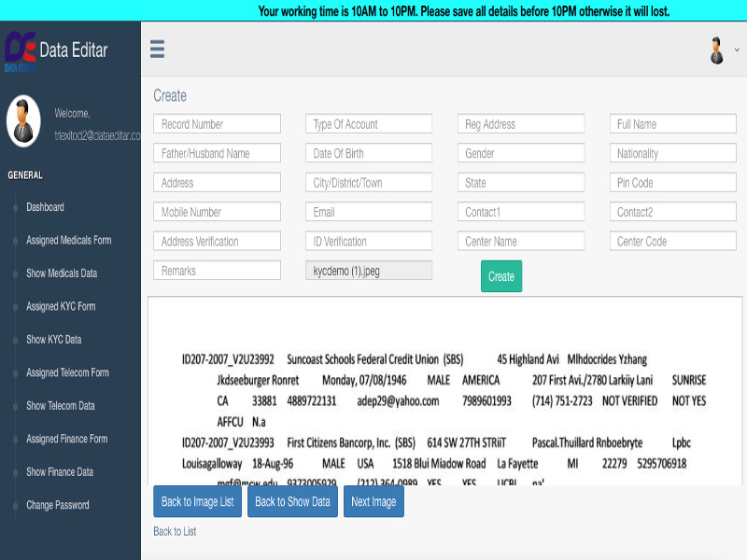Expand the user dropdown arrow
The height and width of the screenshot is (560, 747).
click(x=737, y=50)
